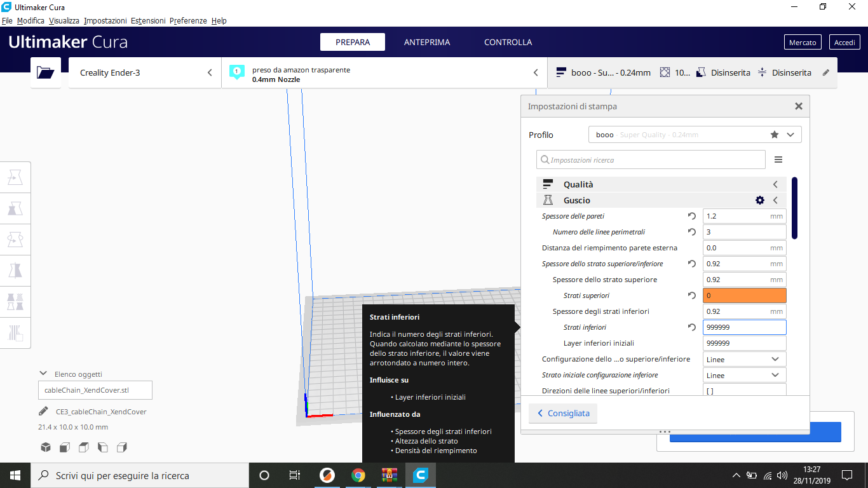Switch to front view camera icon
Image resolution: width=868 pixels, height=488 pixels.
point(65,447)
